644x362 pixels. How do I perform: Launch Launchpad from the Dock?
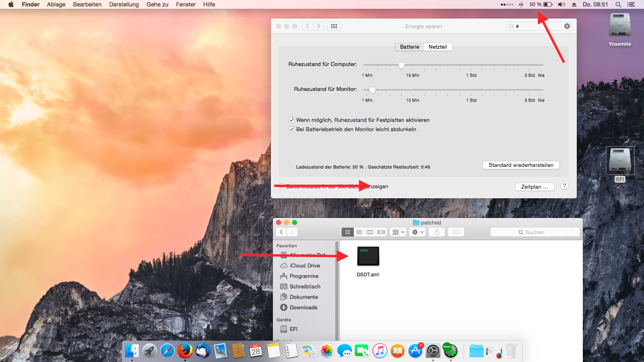tap(149, 351)
